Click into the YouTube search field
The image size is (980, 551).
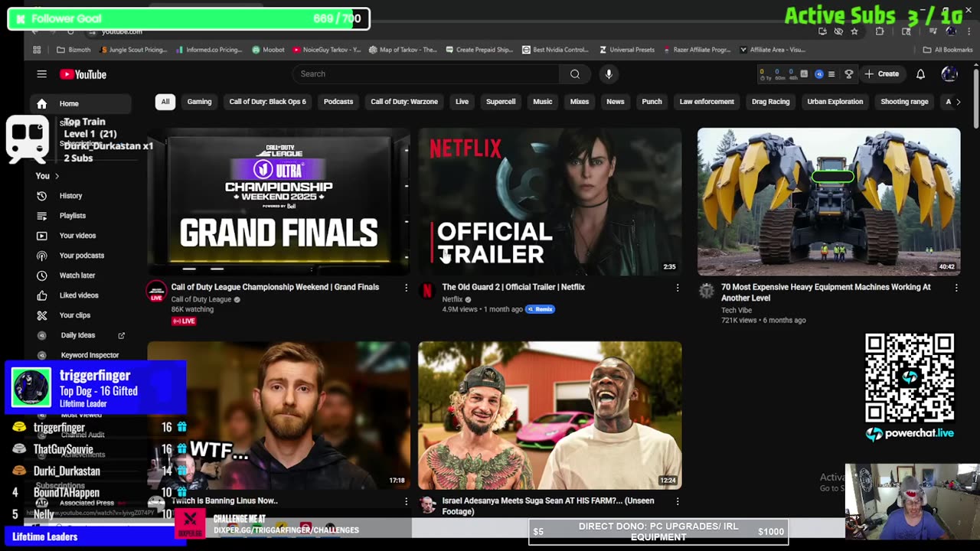425,74
